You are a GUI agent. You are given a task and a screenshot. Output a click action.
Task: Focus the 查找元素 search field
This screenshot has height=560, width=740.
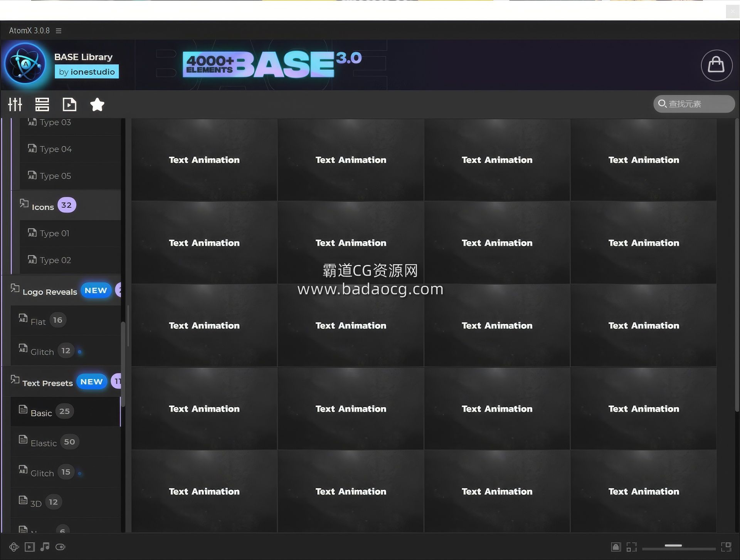pos(694,104)
